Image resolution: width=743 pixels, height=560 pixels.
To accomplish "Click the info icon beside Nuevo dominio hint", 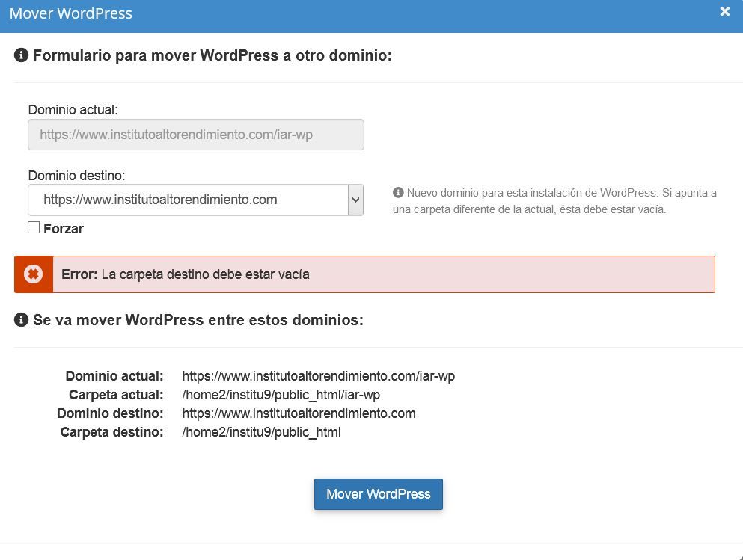I will (398, 193).
